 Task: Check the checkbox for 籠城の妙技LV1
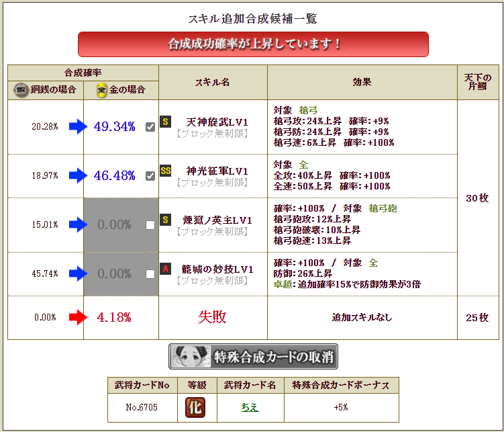pos(150,273)
